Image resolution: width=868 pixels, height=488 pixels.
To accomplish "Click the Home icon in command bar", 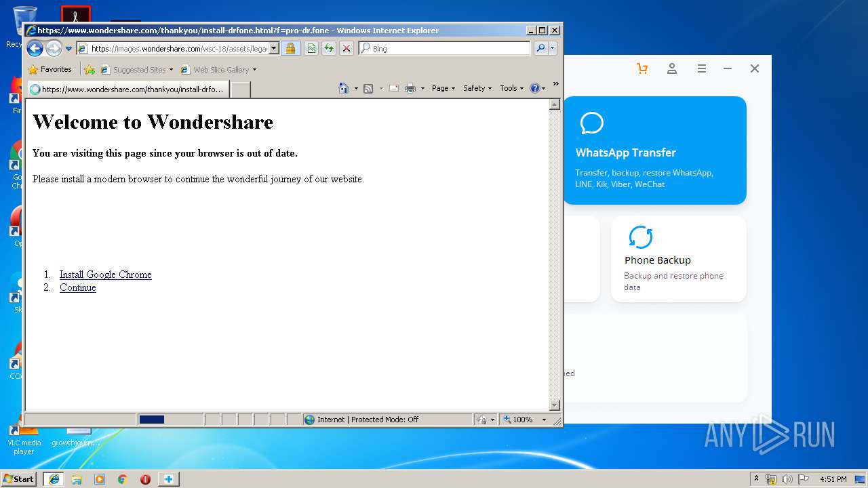I will [x=344, y=88].
